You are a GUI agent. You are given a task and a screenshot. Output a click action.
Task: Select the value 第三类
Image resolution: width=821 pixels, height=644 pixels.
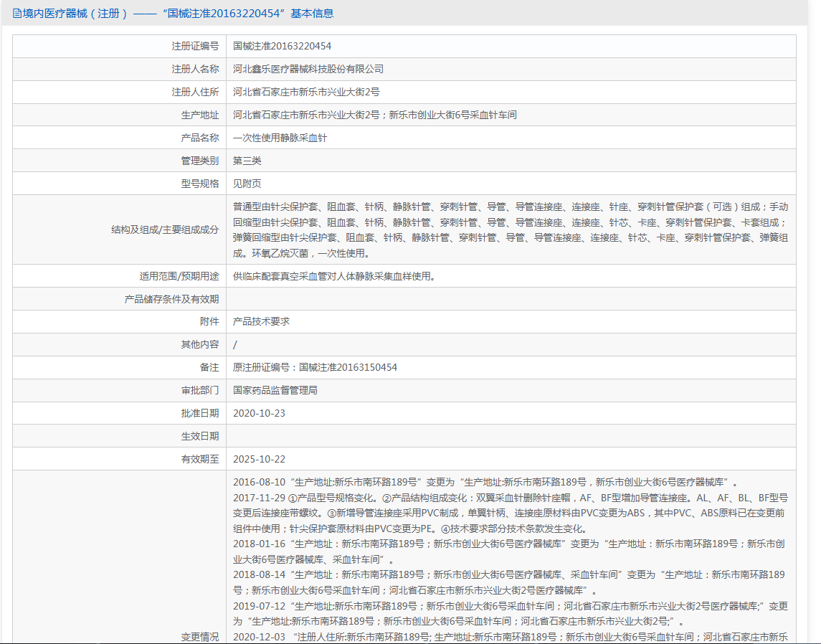pyautogui.click(x=247, y=161)
